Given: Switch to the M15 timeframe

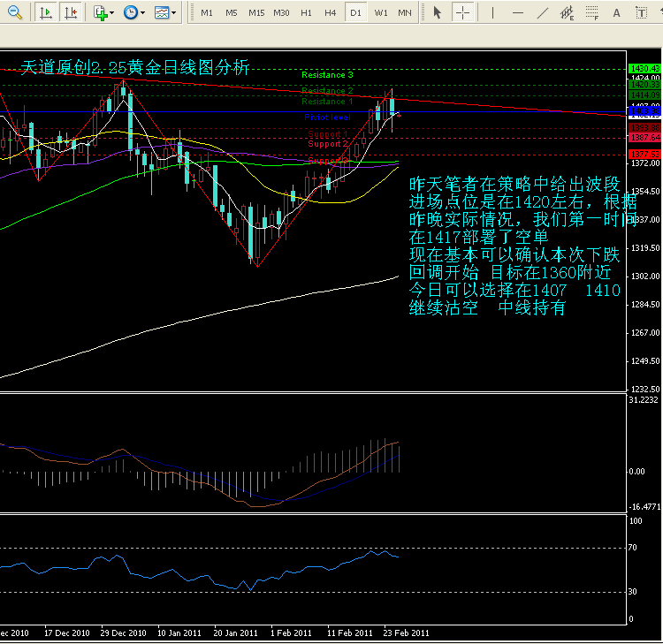Looking at the screenshot, I should point(256,13).
